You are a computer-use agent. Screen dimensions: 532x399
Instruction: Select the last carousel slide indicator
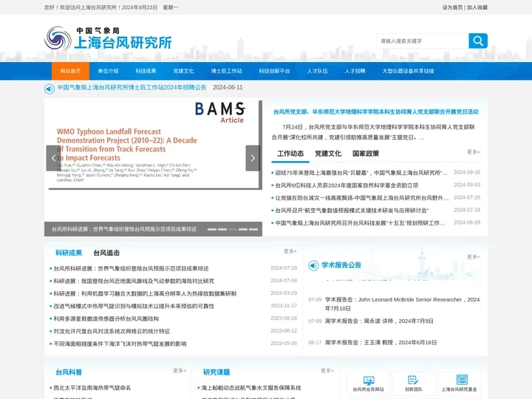(x=253, y=229)
